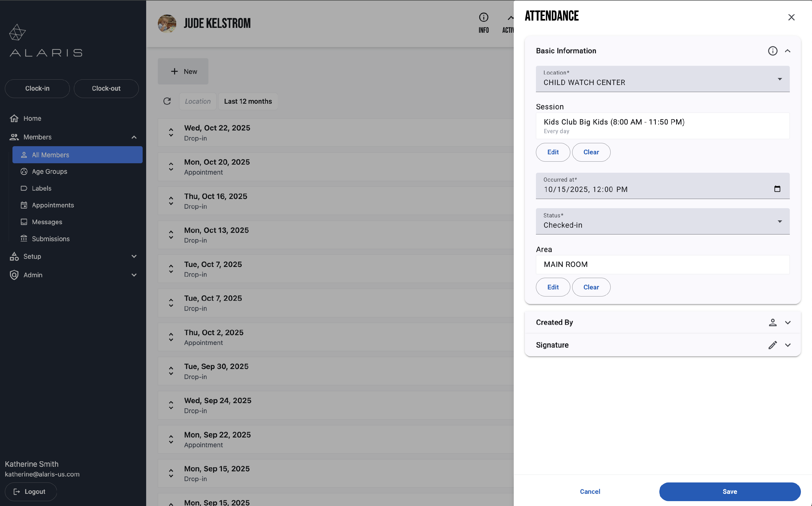Viewport: 812px width, 506px height.
Task: Close the Attendance panel with X
Action: click(x=791, y=17)
